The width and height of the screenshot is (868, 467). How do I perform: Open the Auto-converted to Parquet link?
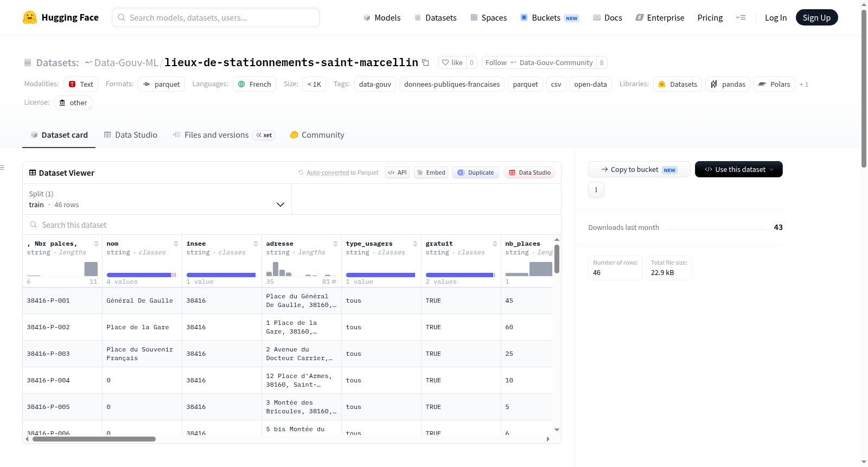coord(328,172)
